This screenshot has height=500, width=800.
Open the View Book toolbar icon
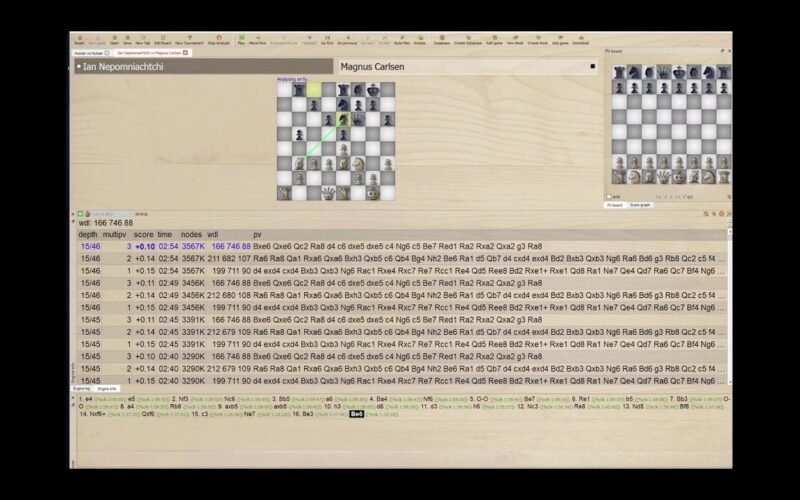click(515, 40)
